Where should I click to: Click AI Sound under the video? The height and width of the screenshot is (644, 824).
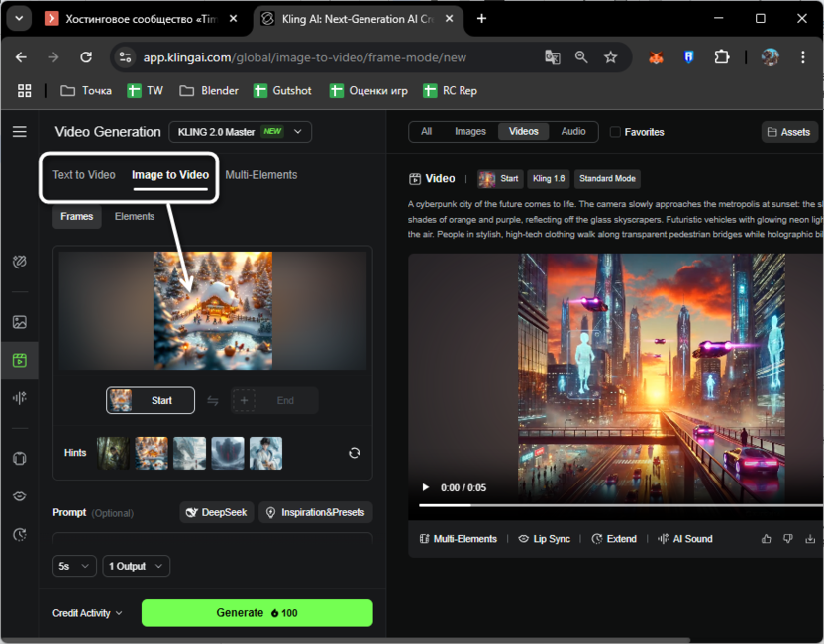[x=685, y=539]
